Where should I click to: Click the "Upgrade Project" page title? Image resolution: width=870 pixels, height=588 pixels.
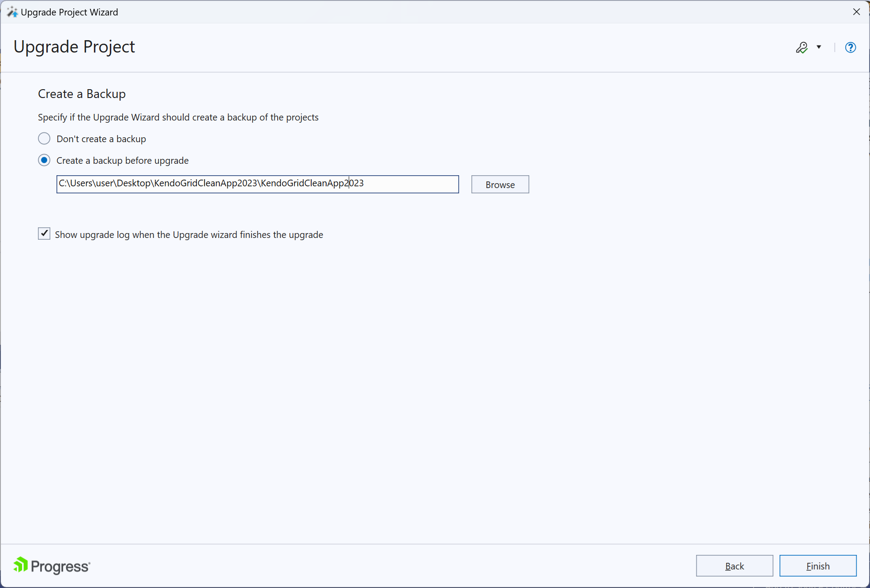(74, 46)
